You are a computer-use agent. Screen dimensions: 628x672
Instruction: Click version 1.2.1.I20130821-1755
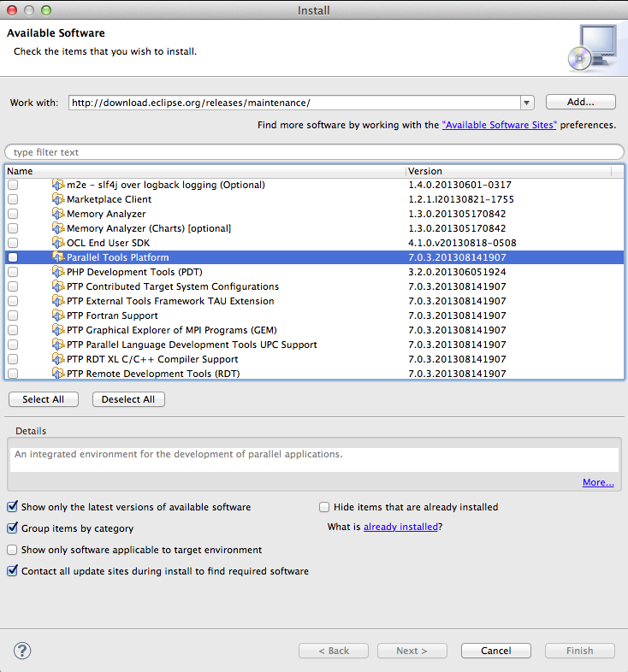[x=460, y=199]
